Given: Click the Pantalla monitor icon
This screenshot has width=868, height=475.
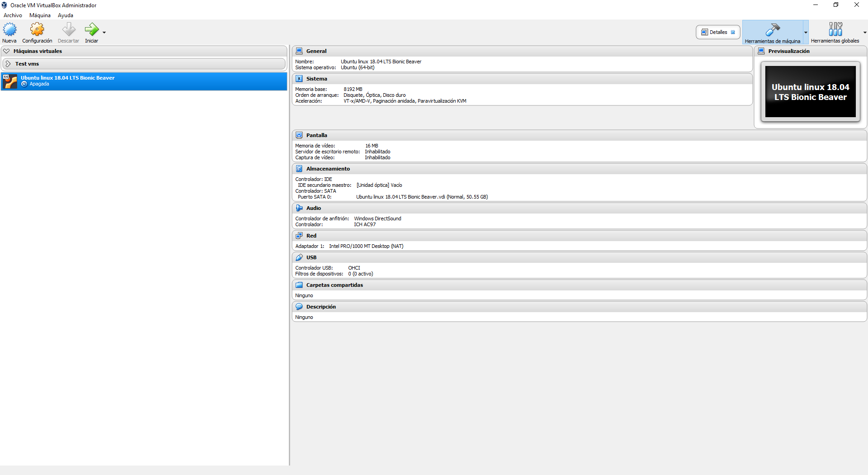Looking at the screenshot, I should (299, 135).
